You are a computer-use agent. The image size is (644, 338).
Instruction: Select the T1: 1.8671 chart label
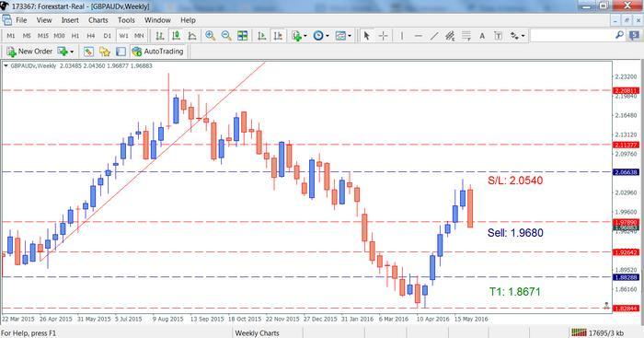(515, 292)
